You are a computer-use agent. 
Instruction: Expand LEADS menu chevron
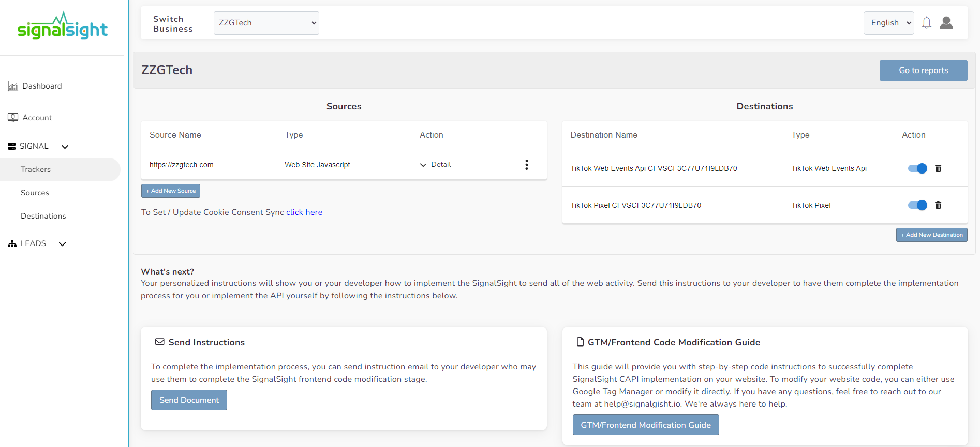coord(63,244)
